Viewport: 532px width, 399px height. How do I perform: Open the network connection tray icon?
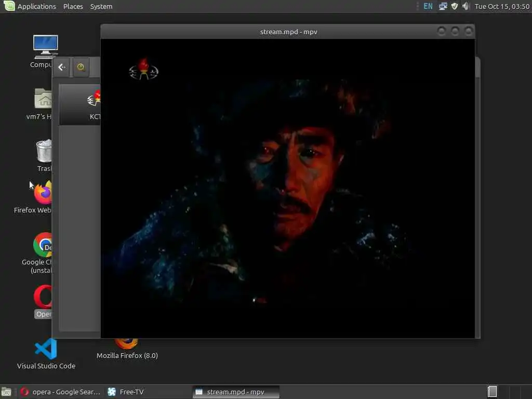443,6
